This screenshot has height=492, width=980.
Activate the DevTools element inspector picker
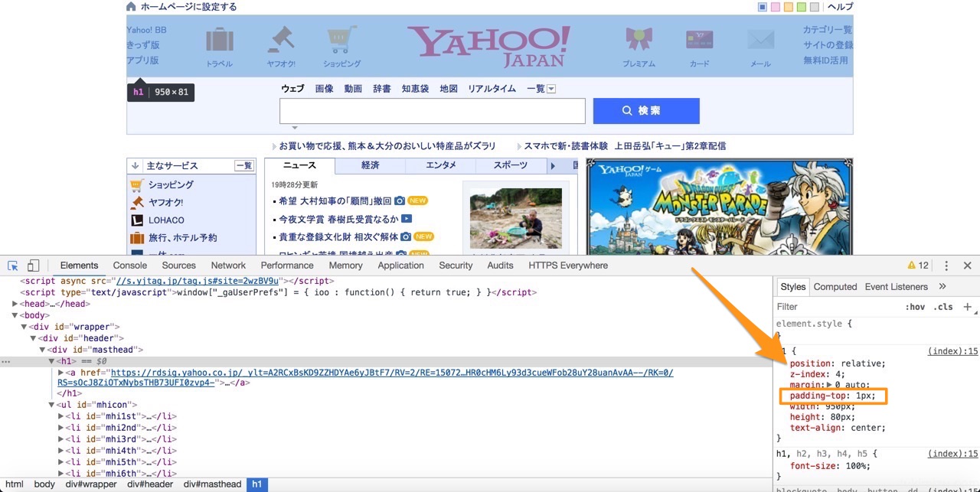click(13, 266)
